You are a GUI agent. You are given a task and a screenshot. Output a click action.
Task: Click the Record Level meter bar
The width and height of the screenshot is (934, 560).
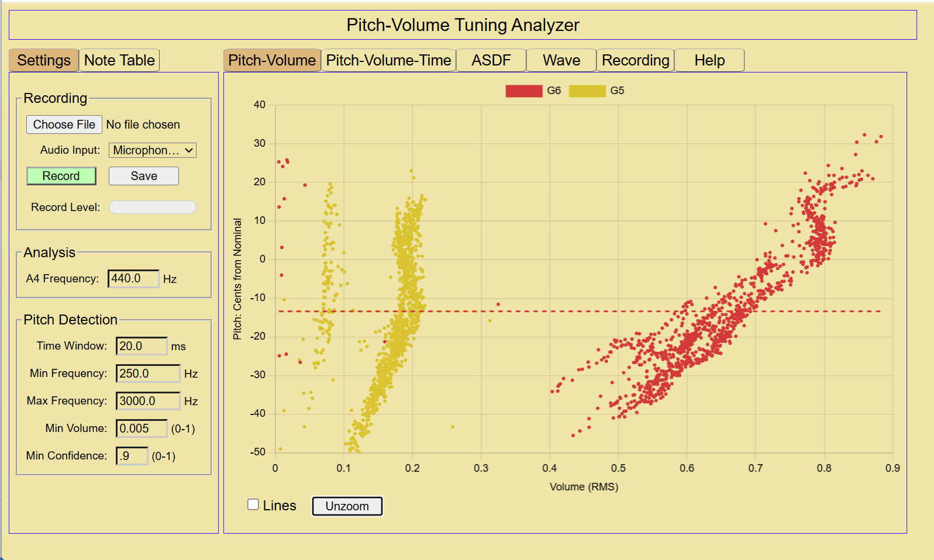tap(153, 208)
